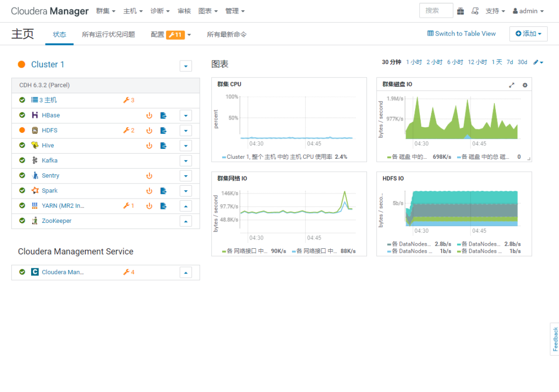Open the parcels gift-box icon in header
The width and height of the screenshot is (559, 392).
(461, 11)
